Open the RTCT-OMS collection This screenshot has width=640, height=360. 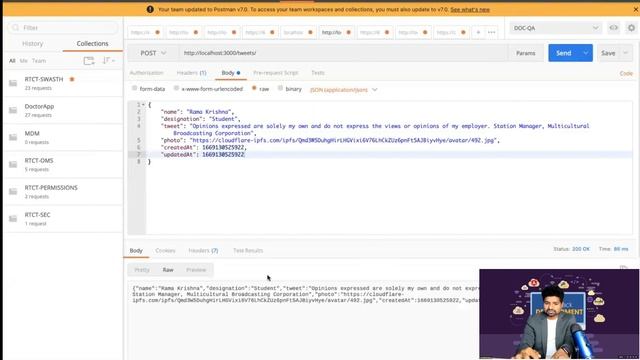[63, 164]
